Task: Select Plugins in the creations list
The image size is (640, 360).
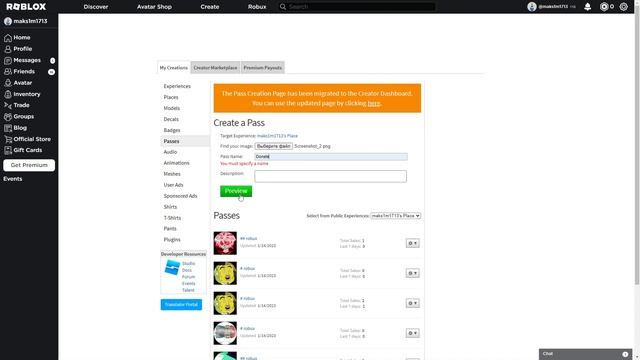Action: (172, 240)
